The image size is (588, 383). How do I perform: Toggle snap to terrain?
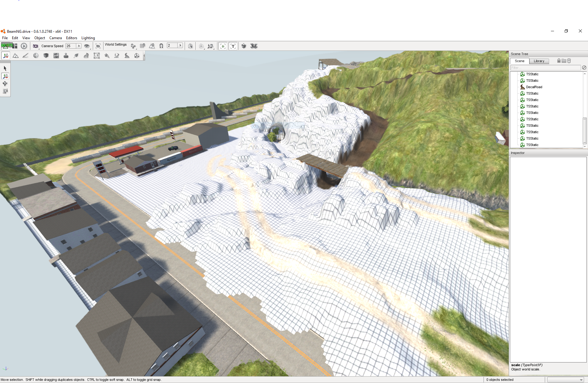pos(152,46)
